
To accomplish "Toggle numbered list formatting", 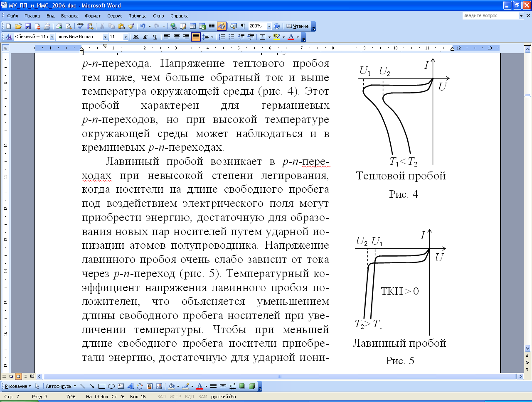I will pos(222,37).
